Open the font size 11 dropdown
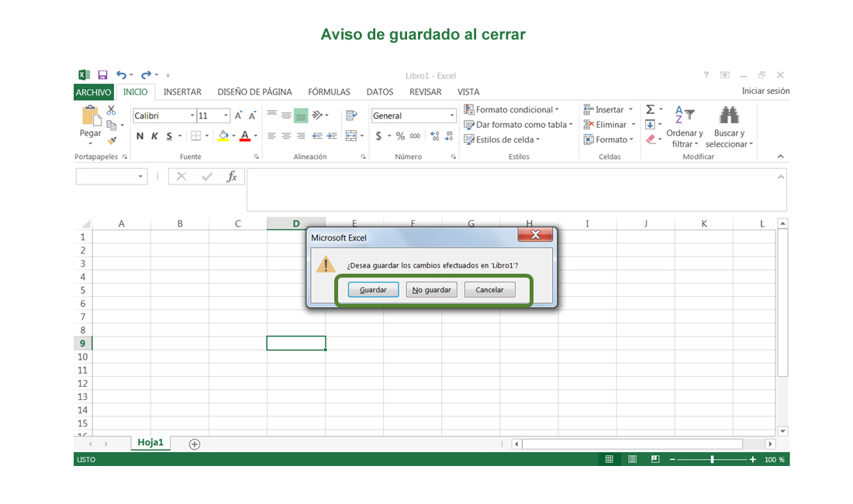This screenshot has width=853, height=504. 226,116
